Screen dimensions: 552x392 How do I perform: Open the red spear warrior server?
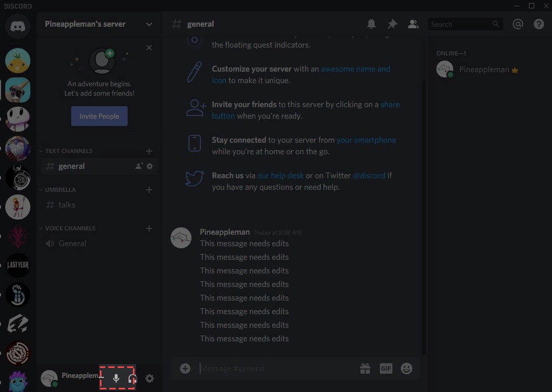point(18,207)
